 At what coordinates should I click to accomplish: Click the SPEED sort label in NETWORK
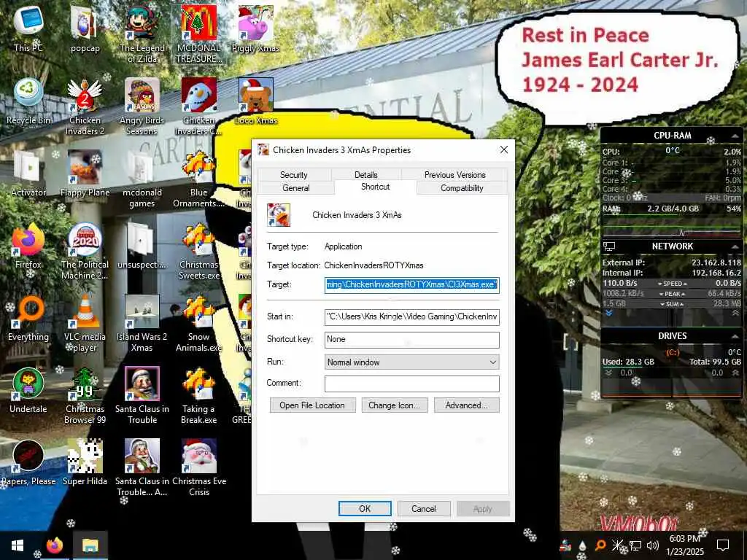pyautogui.click(x=672, y=284)
